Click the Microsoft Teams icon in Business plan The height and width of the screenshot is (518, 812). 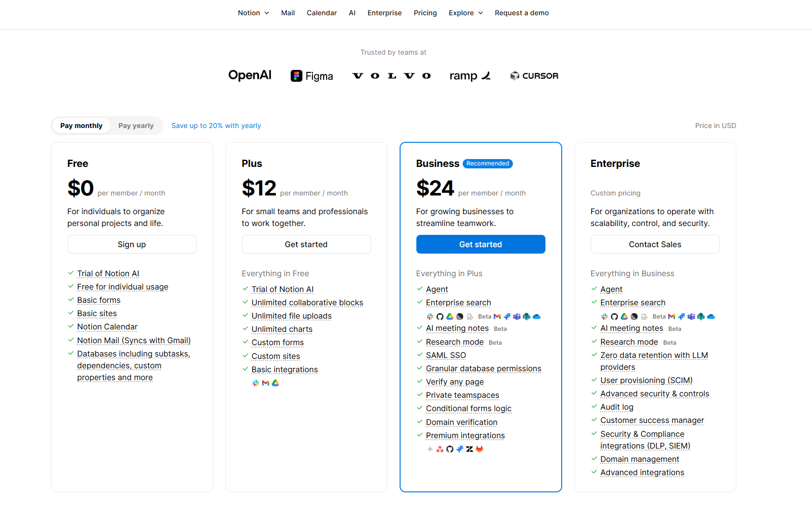(x=517, y=317)
